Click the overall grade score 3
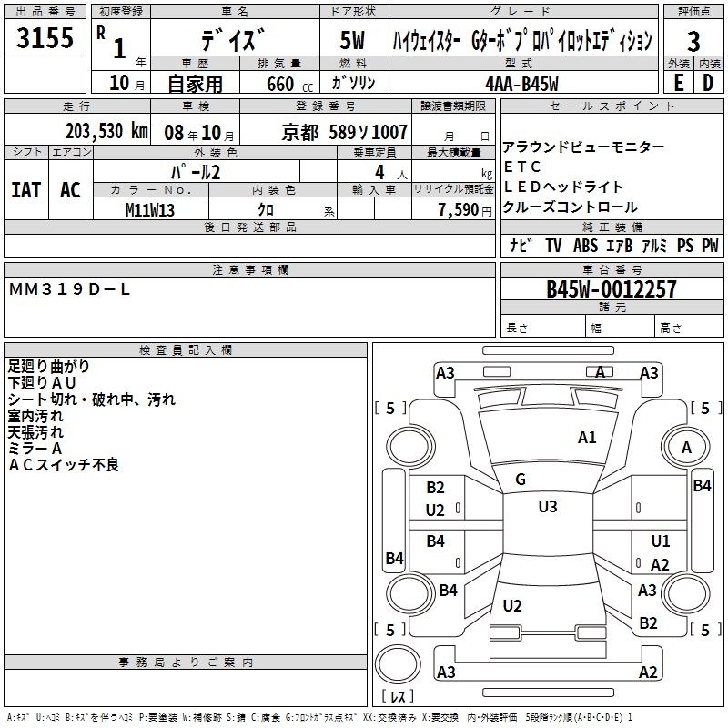Viewport: 728px width, 728px height. click(693, 41)
